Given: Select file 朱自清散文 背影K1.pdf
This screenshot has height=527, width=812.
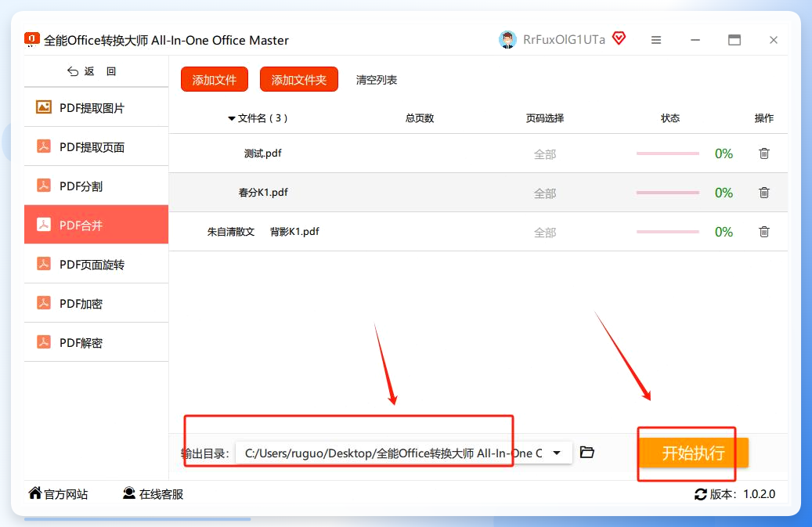Looking at the screenshot, I should [478, 232].
